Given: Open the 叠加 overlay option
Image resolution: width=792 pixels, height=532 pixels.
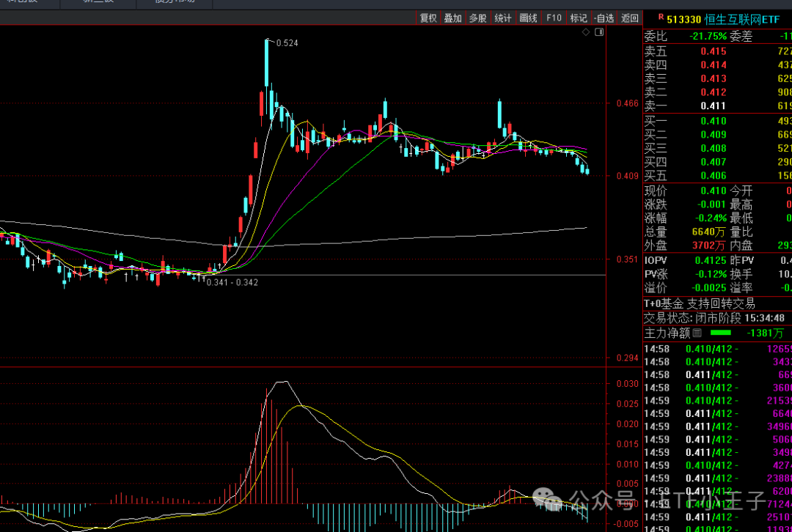Looking at the screenshot, I should (453, 18).
